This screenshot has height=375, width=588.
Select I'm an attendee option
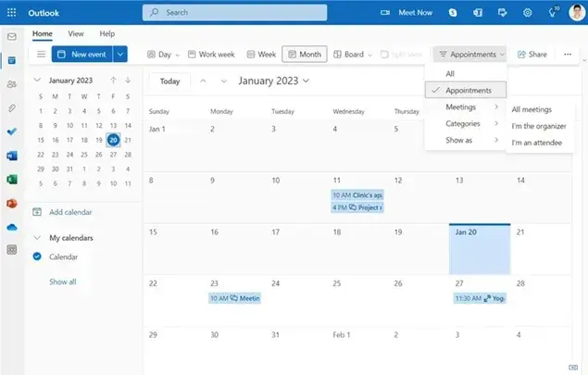(x=537, y=143)
